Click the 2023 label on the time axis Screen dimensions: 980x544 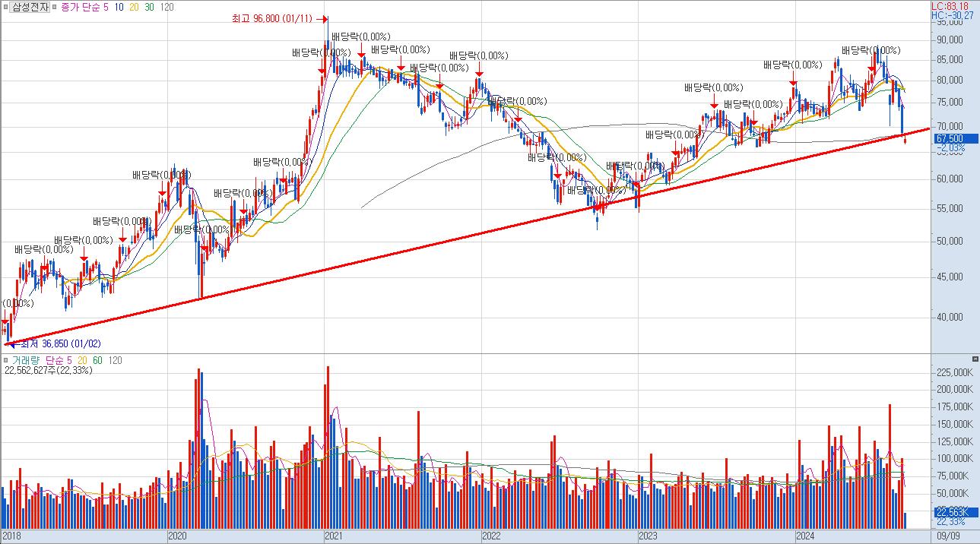649,536
